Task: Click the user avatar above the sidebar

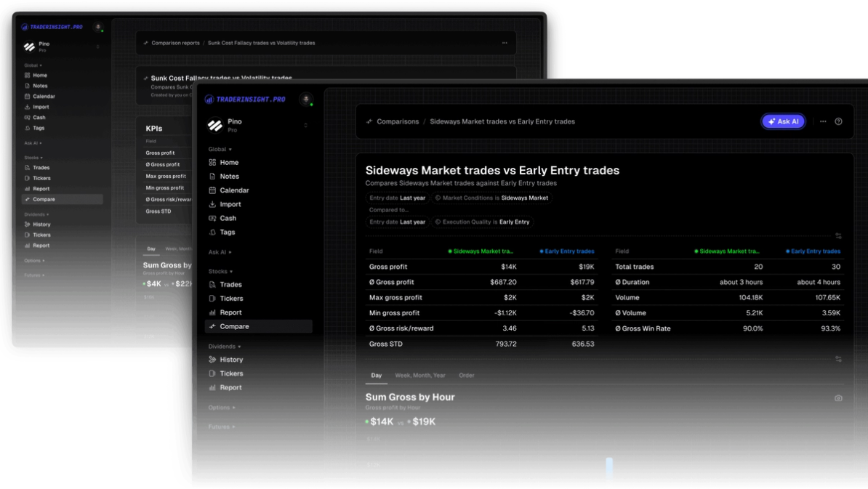Action: (306, 100)
